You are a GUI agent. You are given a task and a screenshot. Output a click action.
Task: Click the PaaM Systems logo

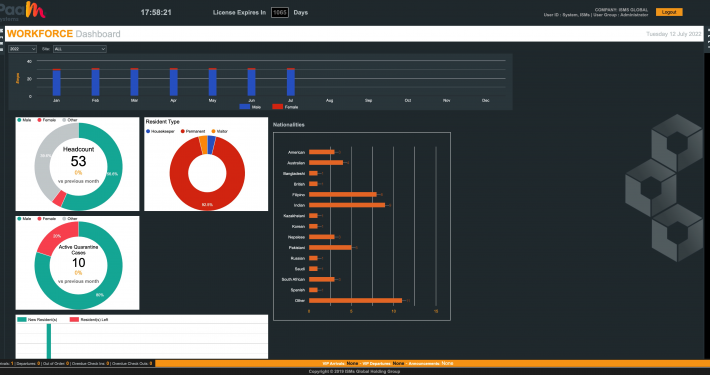tap(23, 11)
